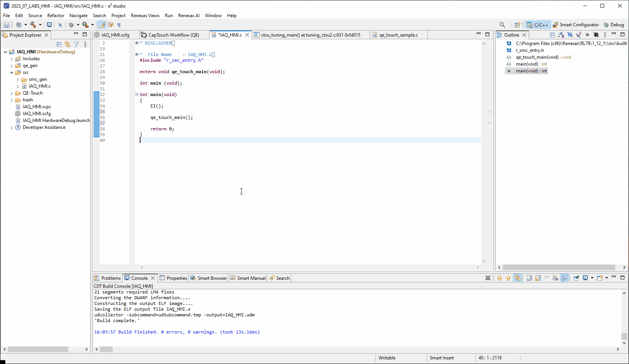The height and width of the screenshot is (364, 629).
Task: Toggle Link with Editor in Project Explorer
Action: click(68, 44)
